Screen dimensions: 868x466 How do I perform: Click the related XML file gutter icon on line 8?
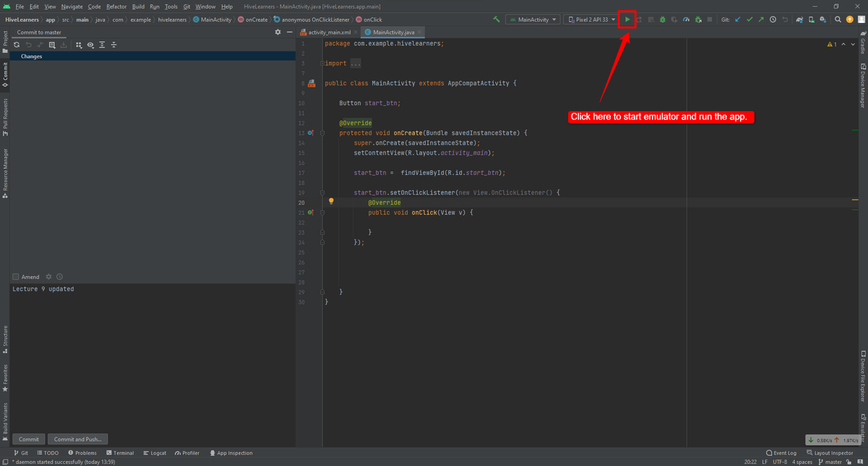coord(311,83)
